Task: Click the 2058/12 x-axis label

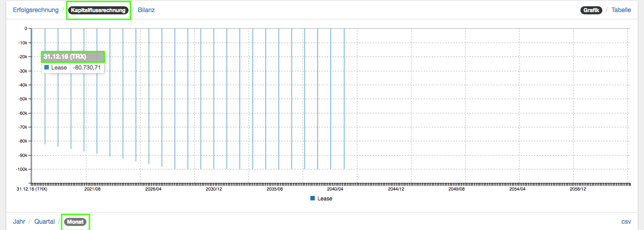Action: click(x=578, y=189)
